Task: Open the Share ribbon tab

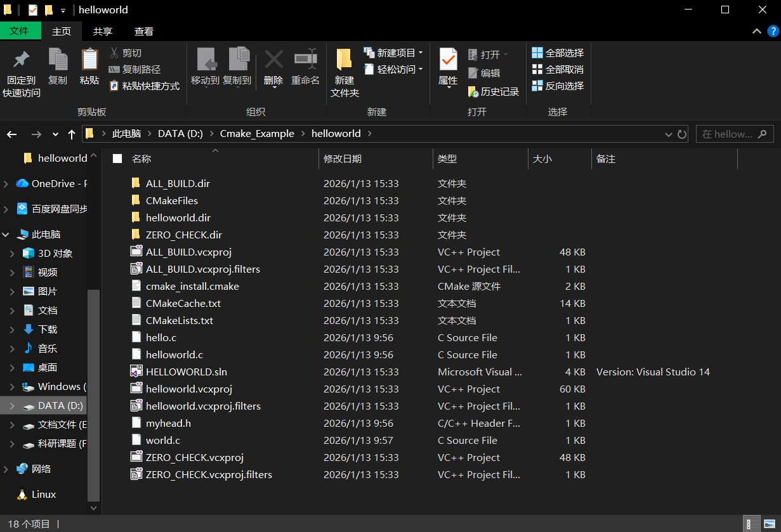Action: pos(103,31)
